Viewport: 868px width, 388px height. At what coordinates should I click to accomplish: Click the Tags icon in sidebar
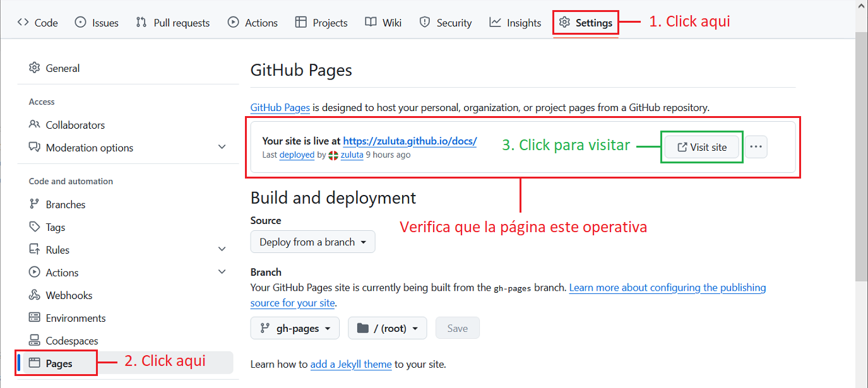35,227
